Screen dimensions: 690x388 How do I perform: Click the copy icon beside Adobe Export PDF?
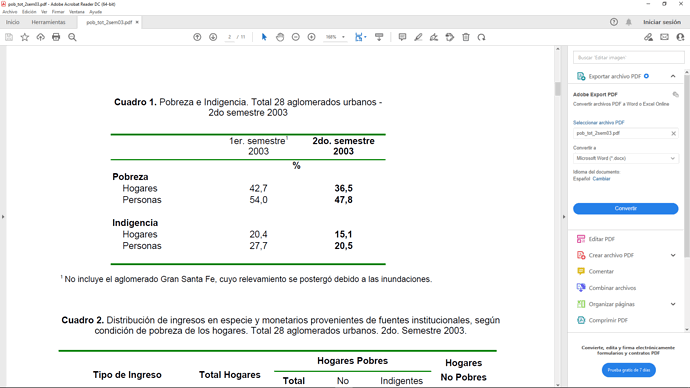675,95
